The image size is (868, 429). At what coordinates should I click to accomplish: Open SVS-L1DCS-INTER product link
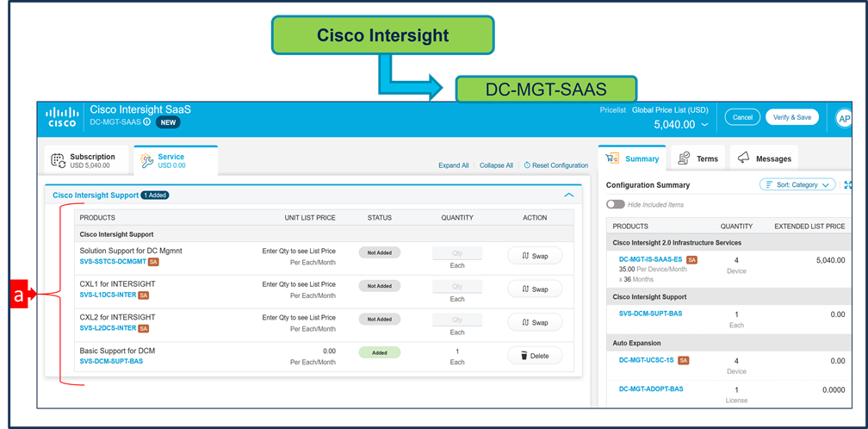click(108, 295)
